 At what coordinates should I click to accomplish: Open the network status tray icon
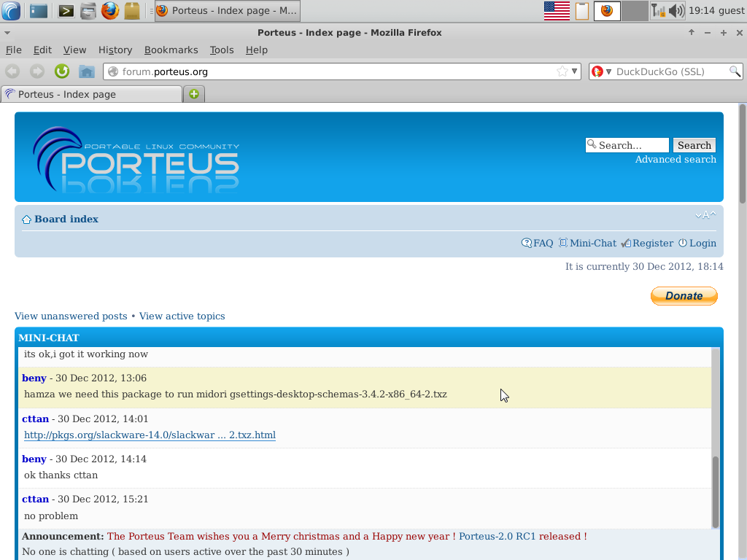659,10
